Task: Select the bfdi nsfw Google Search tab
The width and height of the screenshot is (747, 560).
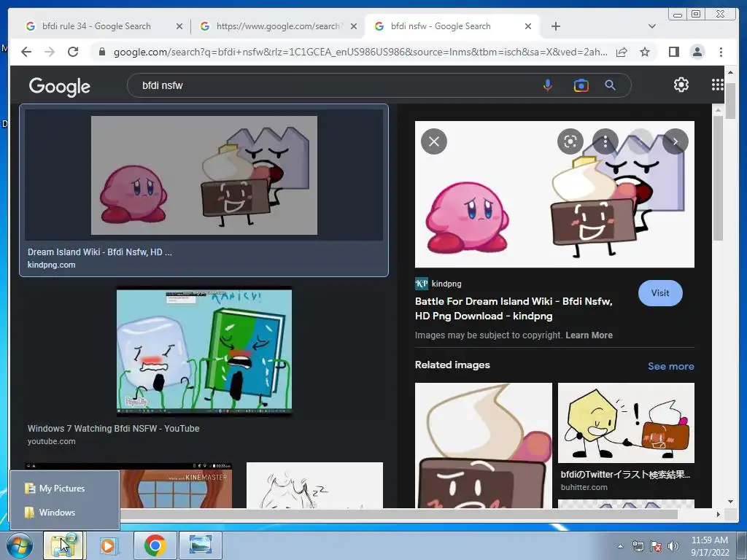Action: (441, 26)
